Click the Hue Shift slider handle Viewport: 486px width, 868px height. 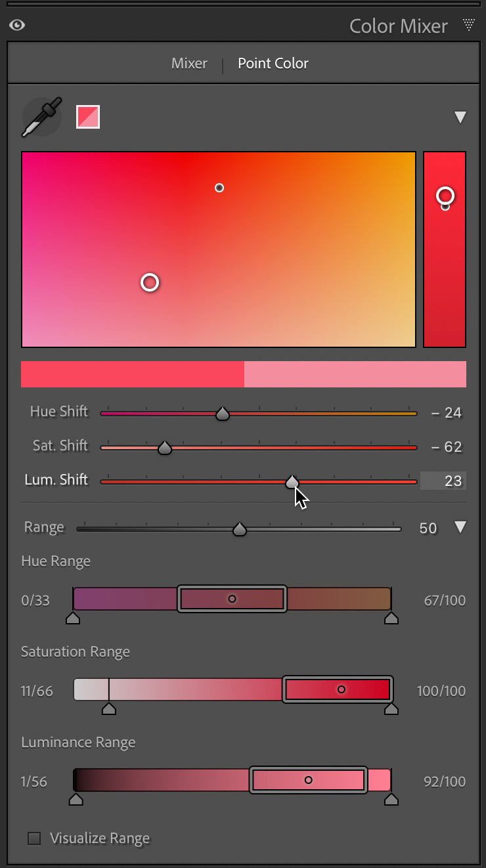[x=222, y=413]
